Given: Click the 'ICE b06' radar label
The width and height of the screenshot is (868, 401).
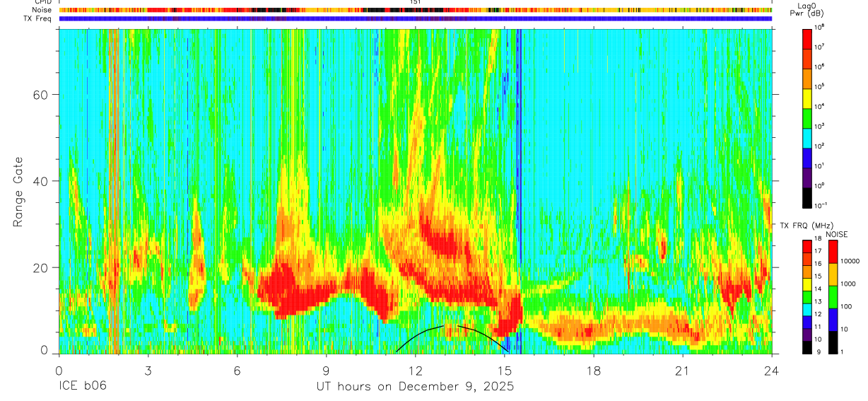Looking at the screenshot, I should 82,388.
